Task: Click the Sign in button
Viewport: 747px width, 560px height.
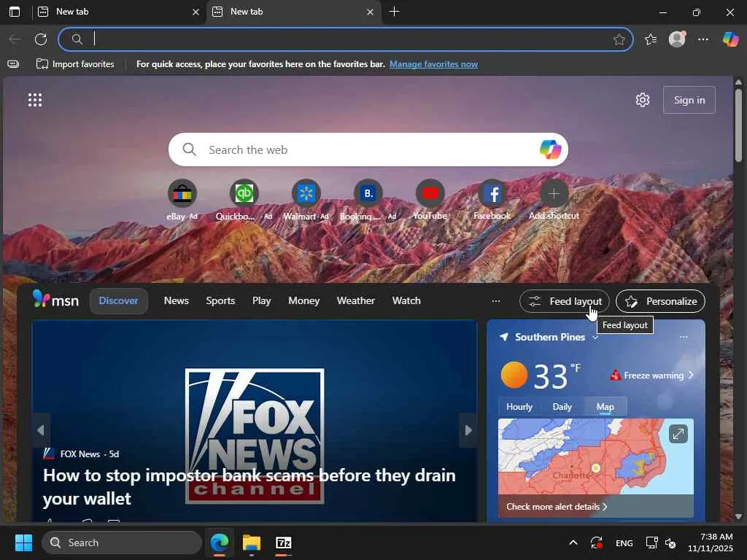Action: pyautogui.click(x=689, y=100)
